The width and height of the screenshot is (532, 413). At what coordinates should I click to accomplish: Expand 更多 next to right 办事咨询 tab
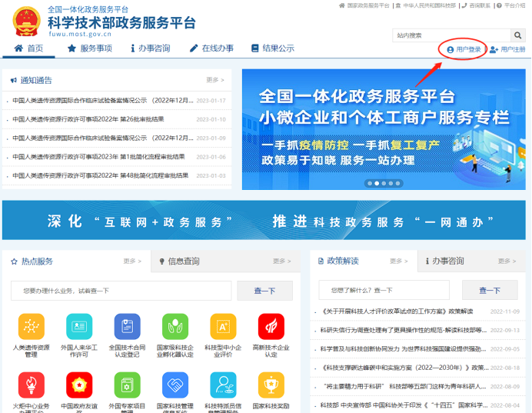pos(507,261)
